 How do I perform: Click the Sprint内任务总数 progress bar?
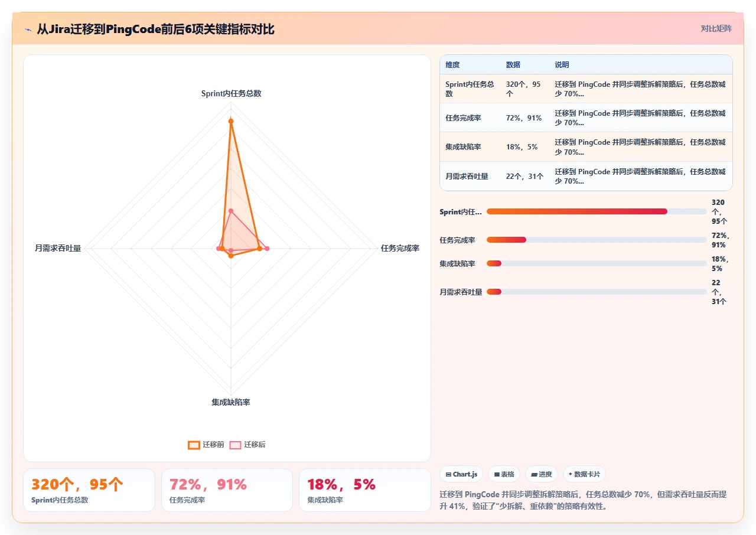point(597,211)
